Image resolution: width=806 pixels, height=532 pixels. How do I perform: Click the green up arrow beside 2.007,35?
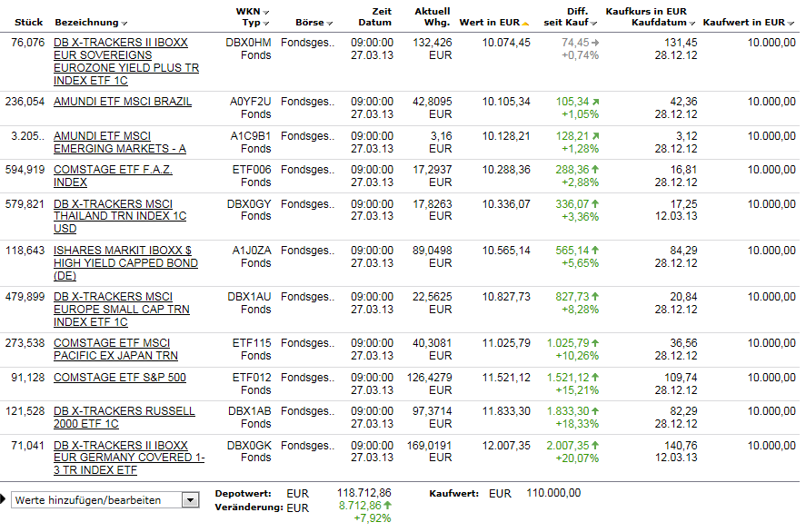click(595, 445)
